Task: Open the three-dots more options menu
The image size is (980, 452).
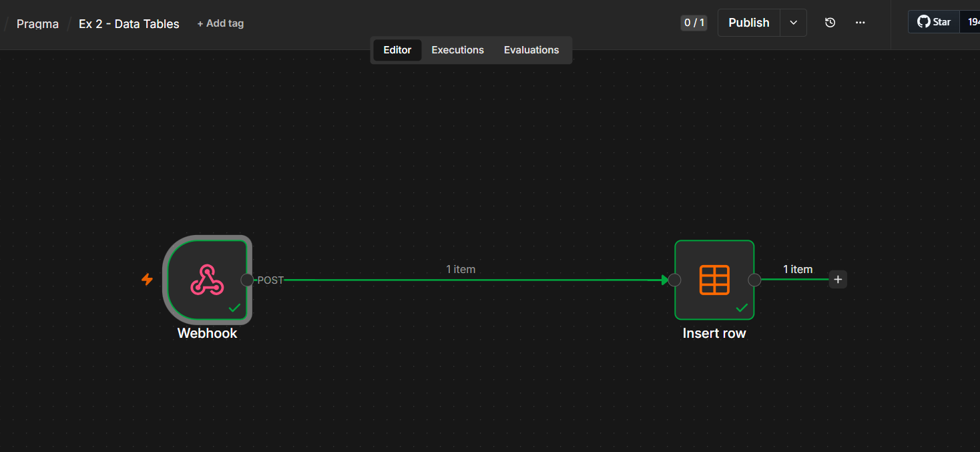Action: (860, 23)
